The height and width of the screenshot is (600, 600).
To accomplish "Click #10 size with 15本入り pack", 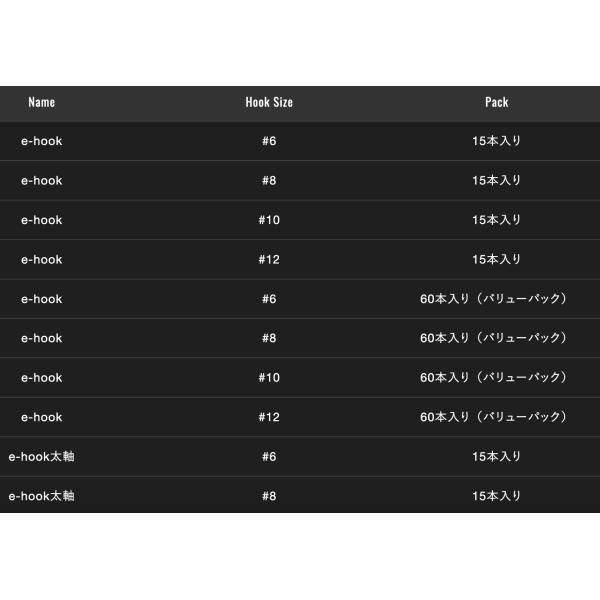I will point(269,220).
